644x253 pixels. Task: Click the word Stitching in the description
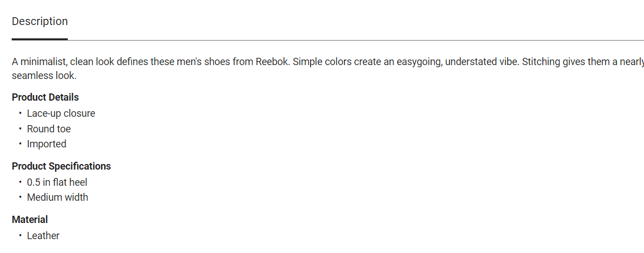pos(541,62)
